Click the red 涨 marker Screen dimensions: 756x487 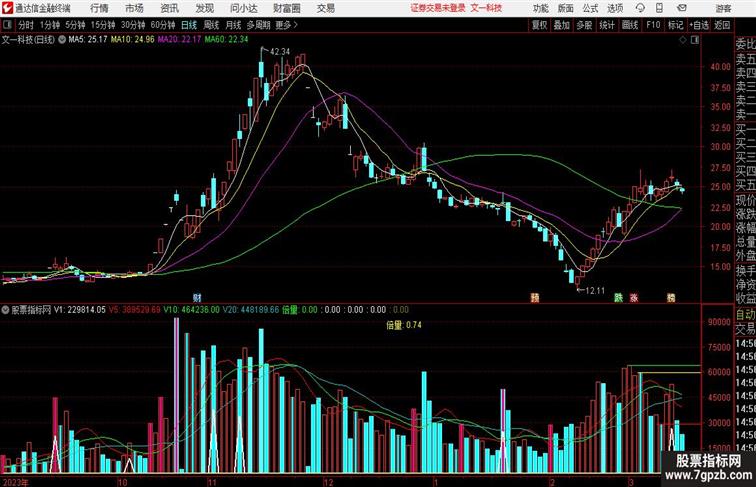tap(634, 298)
